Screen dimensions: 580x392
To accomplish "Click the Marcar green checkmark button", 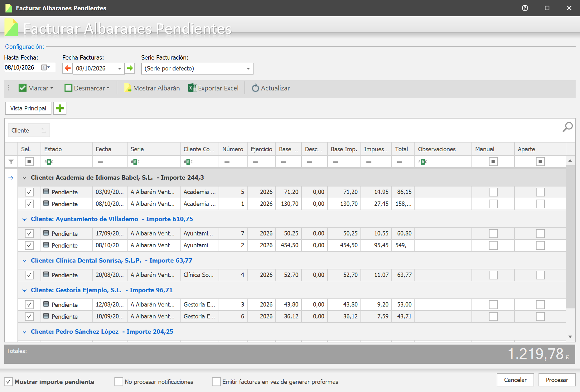I will tap(36, 88).
